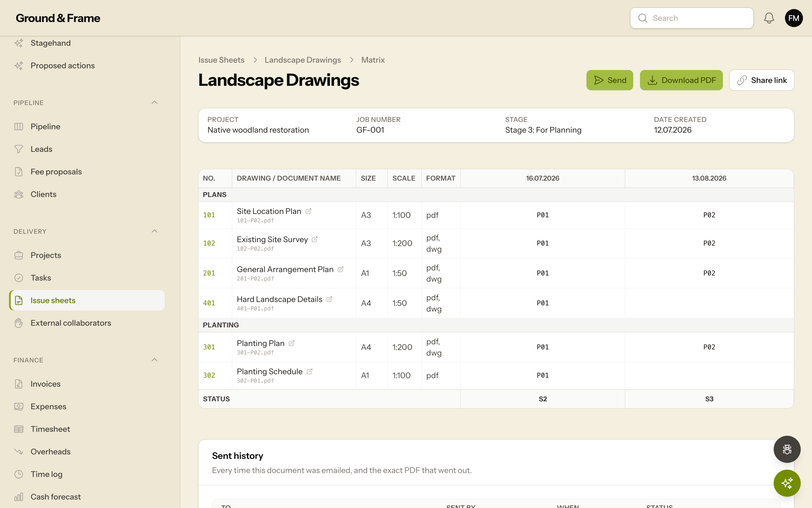Focus the Search input field
The height and width of the screenshot is (508, 812).
pos(692,18)
